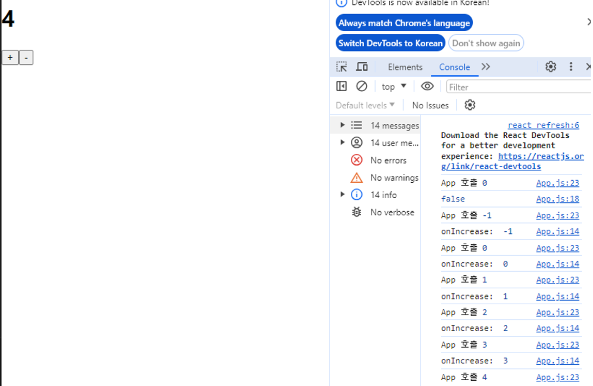Select the 14 user messages person icon
This screenshot has width=593, height=386.
click(x=356, y=143)
